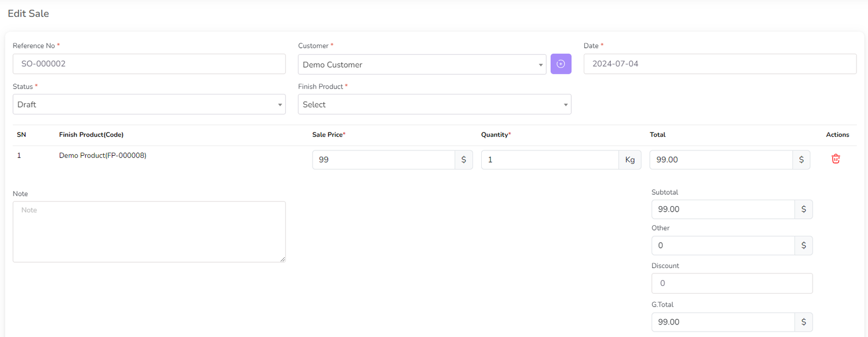This screenshot has height=337, width=868.
Task: Delete the Demo Product row with trash icon
Action: 835,159
